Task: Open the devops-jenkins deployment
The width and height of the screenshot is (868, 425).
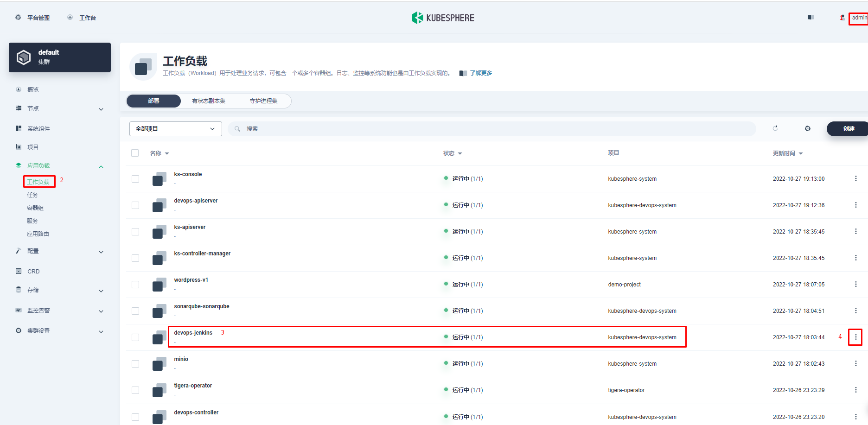Action: pos(193,333)
